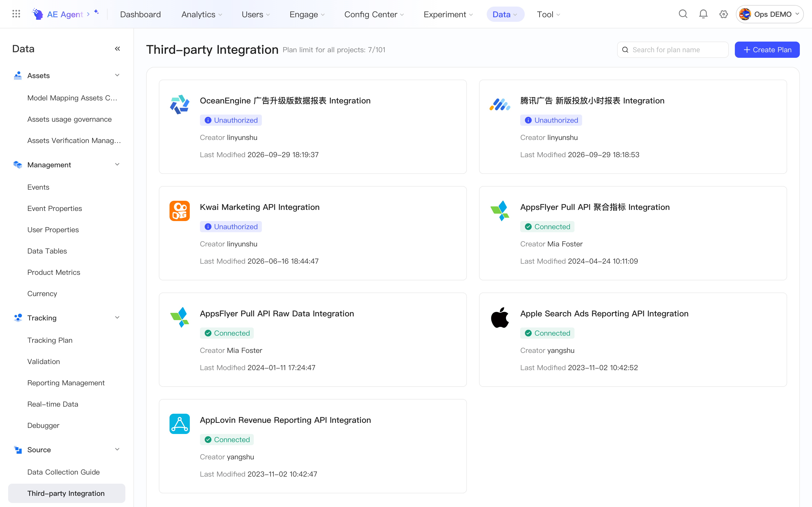The width and height of the screenshot is (812, 507).
Task: Open the Ops DEMO account dropdown
Action: click(770, 14)
